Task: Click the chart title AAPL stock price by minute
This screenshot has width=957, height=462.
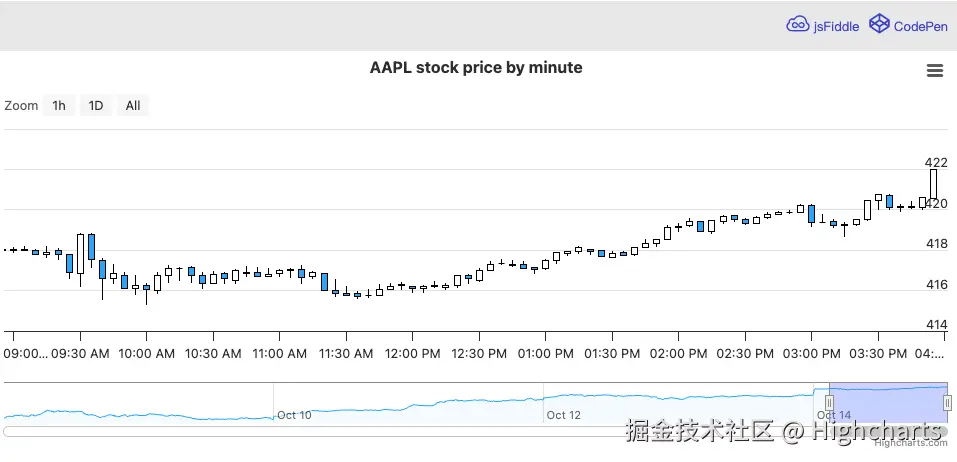Action: pyautogui.click(x=476, y=67)
